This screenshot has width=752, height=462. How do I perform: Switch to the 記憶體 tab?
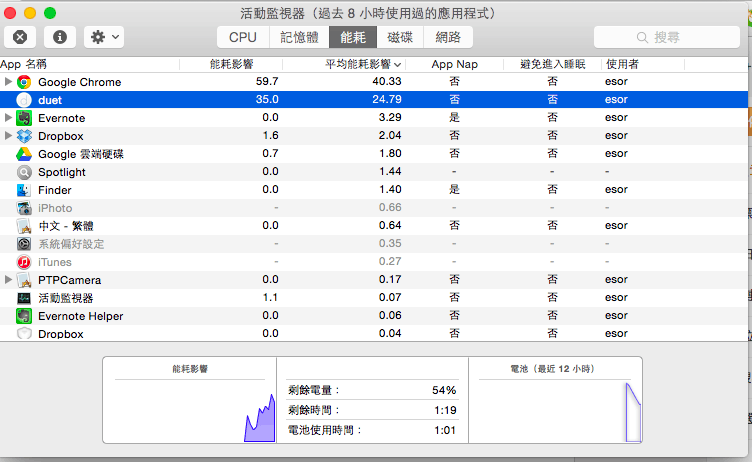point(299,37)
